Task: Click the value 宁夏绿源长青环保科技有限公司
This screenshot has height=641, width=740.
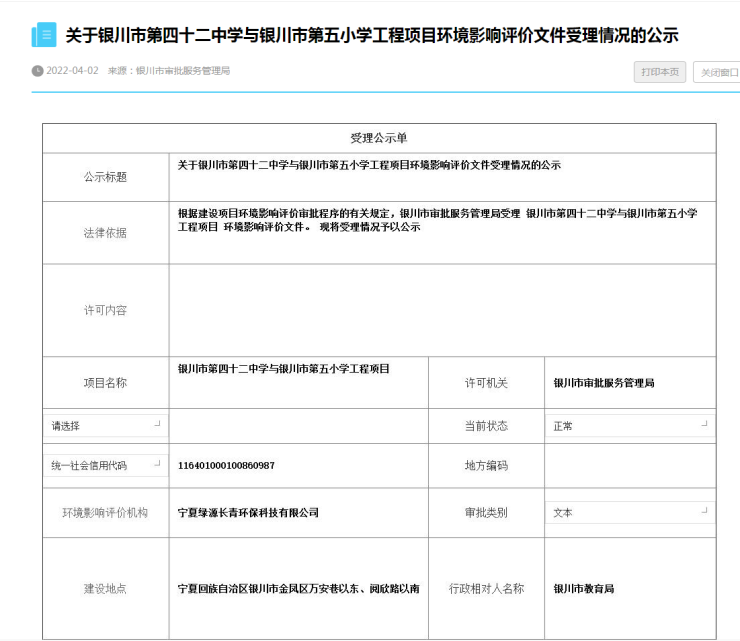Action: 248,513
